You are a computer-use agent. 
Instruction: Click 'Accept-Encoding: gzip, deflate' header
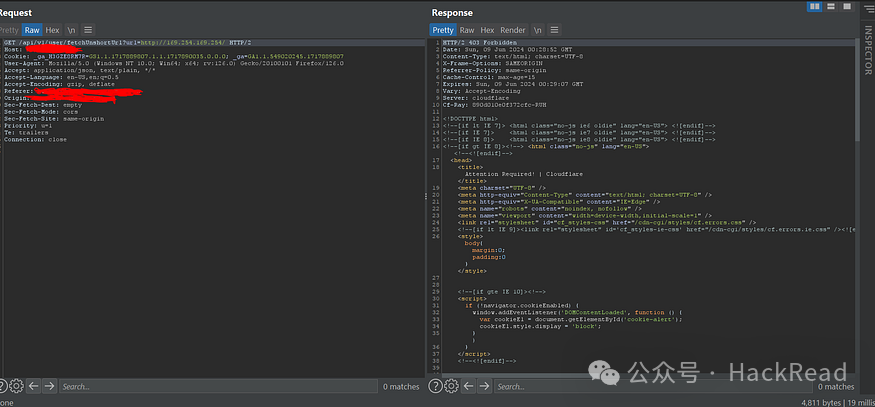coord(59,84)
